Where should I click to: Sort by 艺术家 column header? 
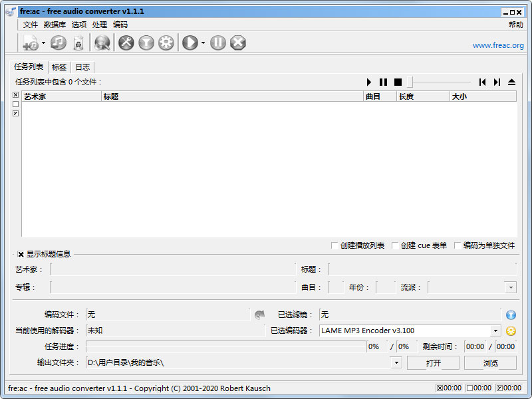click(61, 96)
